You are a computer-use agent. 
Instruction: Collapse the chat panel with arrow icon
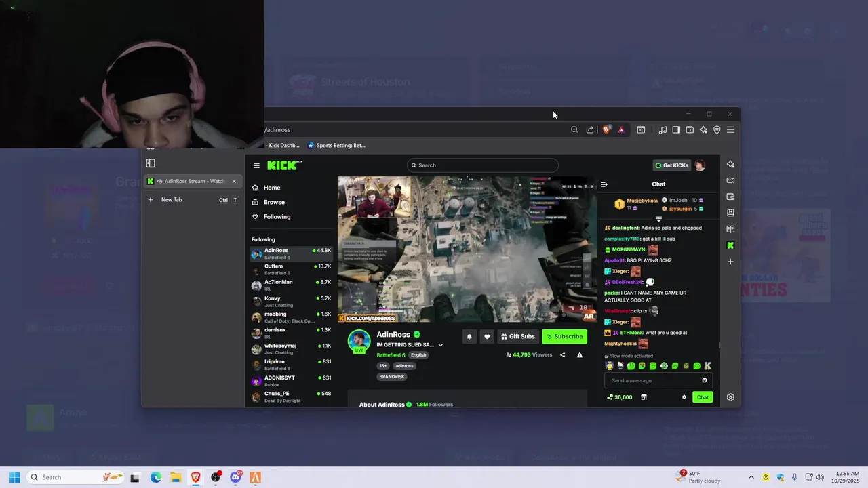(x=604, y=184)
